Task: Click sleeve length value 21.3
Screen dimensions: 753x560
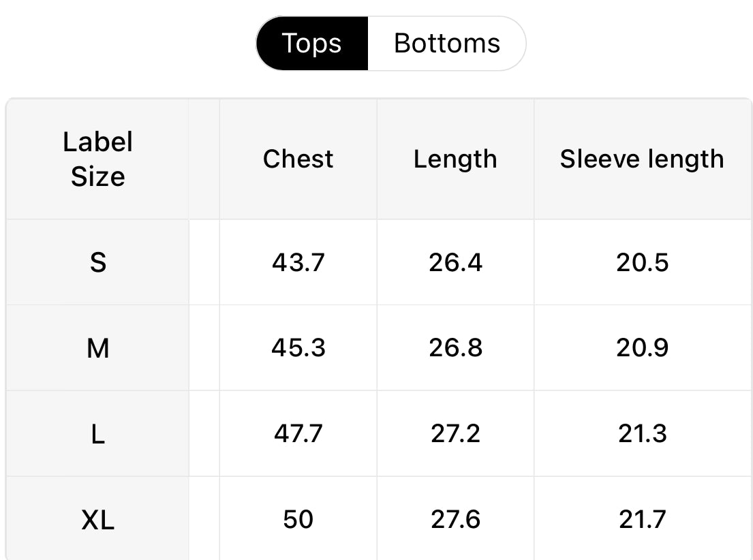Action: pos(643,434)
